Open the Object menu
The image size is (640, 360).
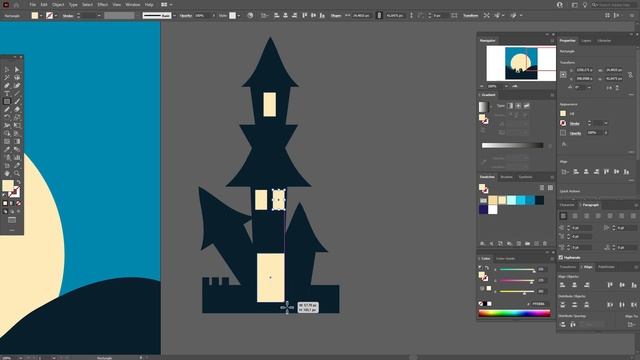click(x=58, y=4)
